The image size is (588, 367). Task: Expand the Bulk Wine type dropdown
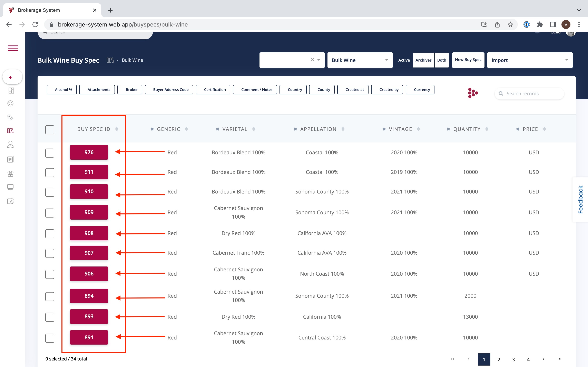[360, 60]
